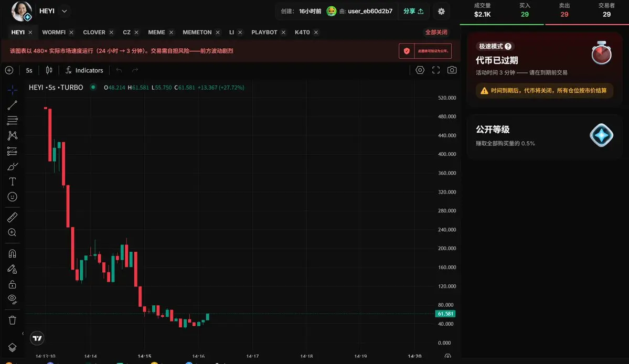Open the 5s interval selector
Viewport: 629px width, 364px height.
click(29, 70)
